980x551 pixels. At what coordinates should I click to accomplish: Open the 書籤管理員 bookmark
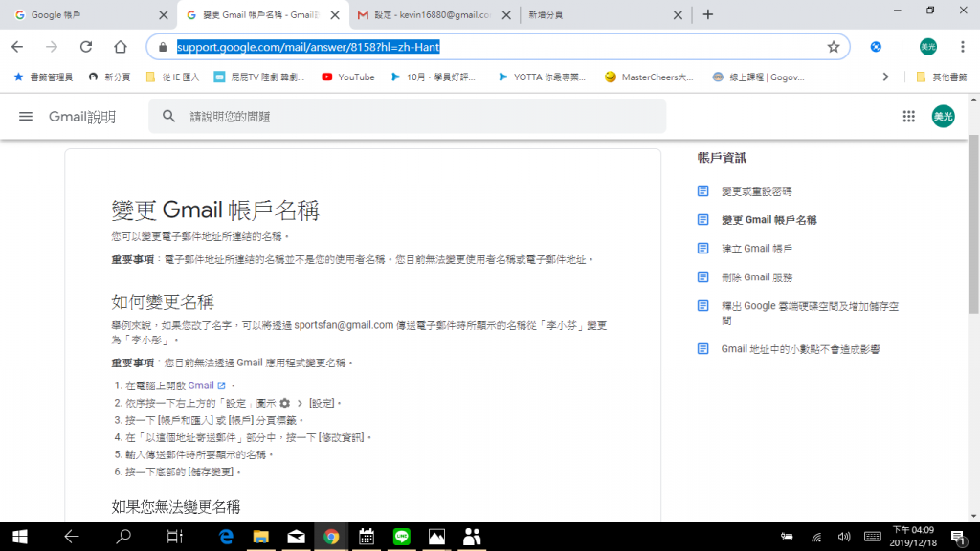[x=43, y=77]
